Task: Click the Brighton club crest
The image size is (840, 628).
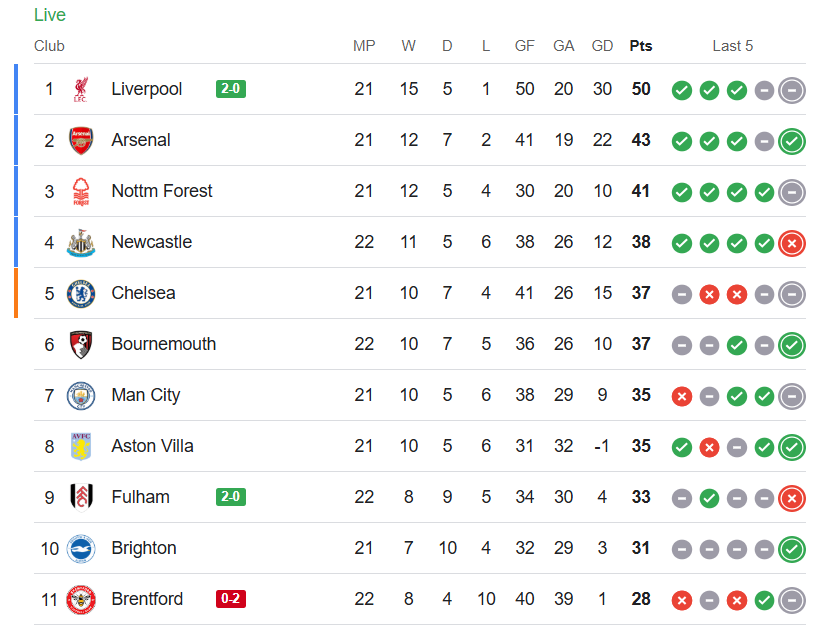Action: click(81, 549)
